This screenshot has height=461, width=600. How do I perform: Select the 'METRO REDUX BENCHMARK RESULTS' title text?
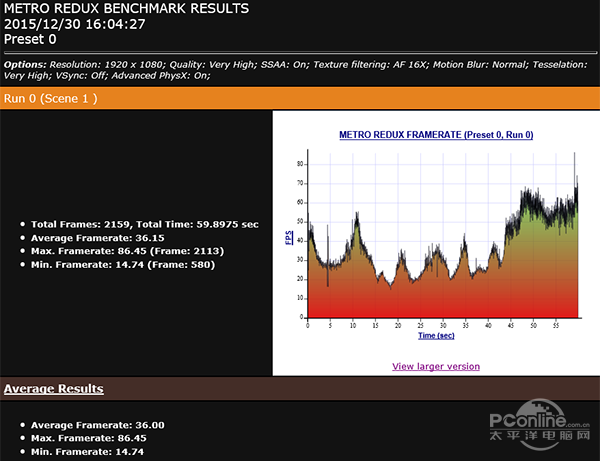(126, 8)
